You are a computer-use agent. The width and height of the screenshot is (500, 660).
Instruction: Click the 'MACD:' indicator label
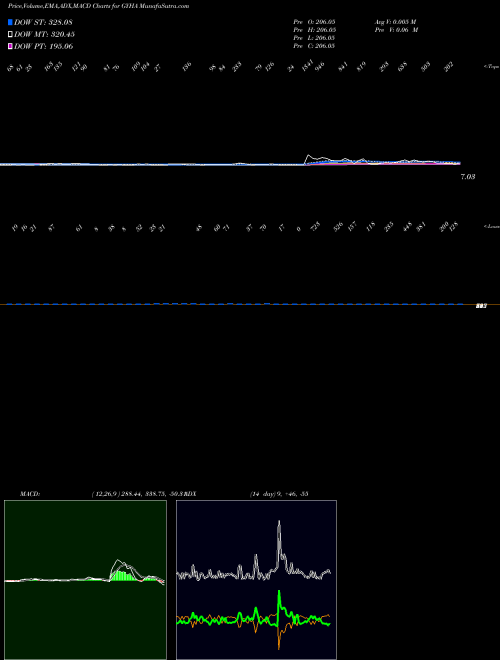pos(30,494)
